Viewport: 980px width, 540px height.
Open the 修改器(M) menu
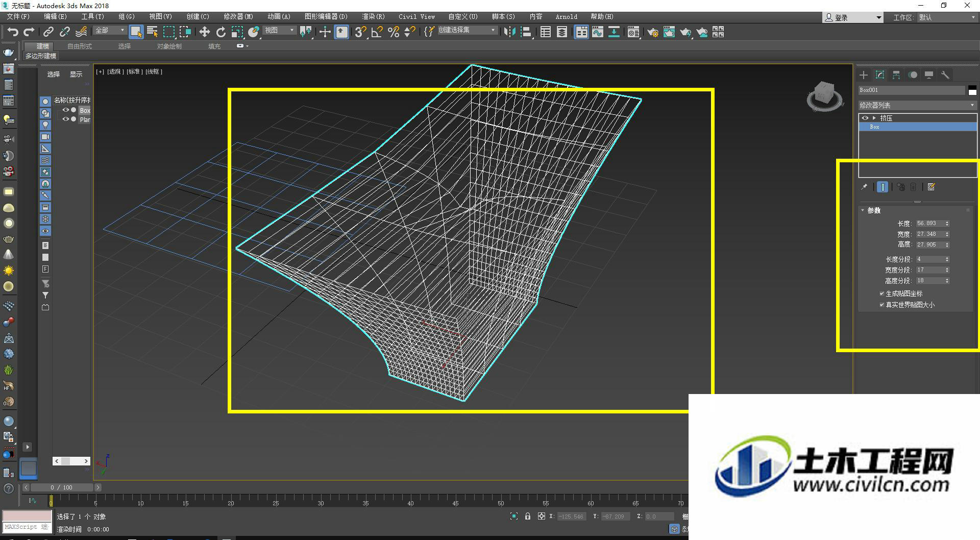[238, 17]
